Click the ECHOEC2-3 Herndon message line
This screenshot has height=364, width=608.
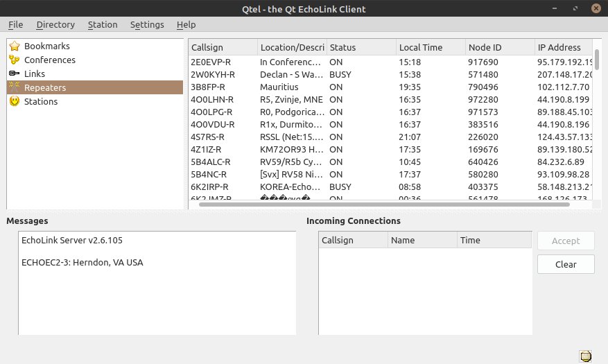click(x=82, y=263)
